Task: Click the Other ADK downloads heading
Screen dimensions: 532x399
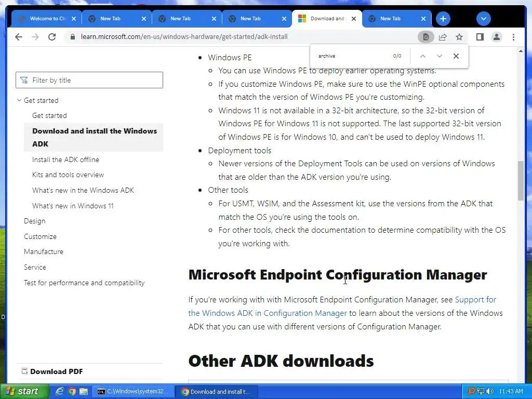Action: 281,361
